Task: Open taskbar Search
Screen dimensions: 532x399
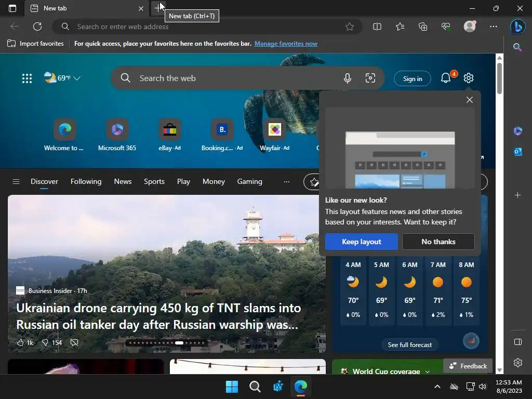Action: pos(255,387)
